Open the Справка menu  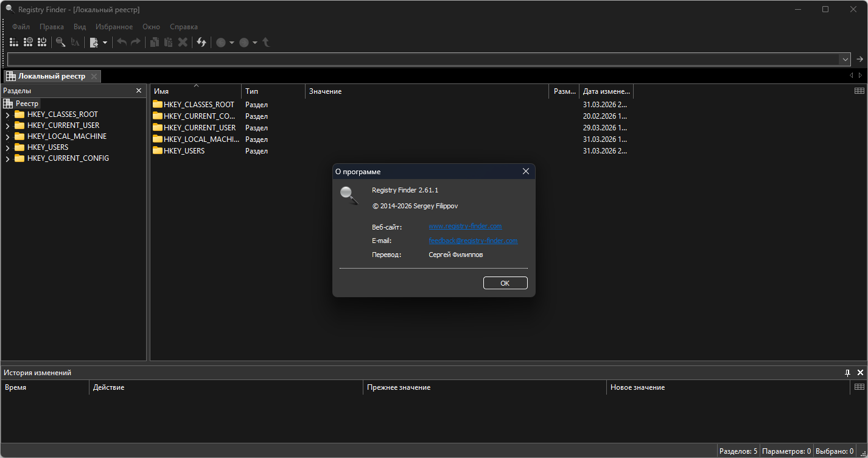[183, 27]
